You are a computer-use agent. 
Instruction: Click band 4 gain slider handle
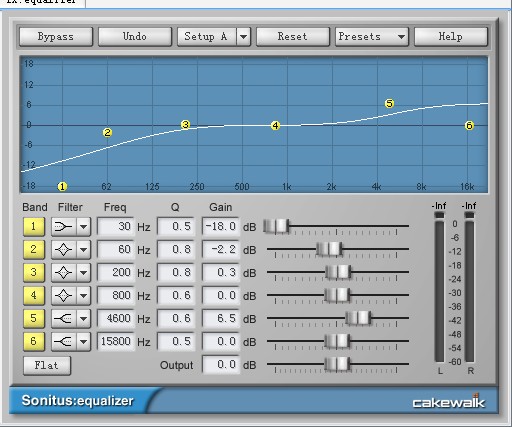[x=337, y=295]
